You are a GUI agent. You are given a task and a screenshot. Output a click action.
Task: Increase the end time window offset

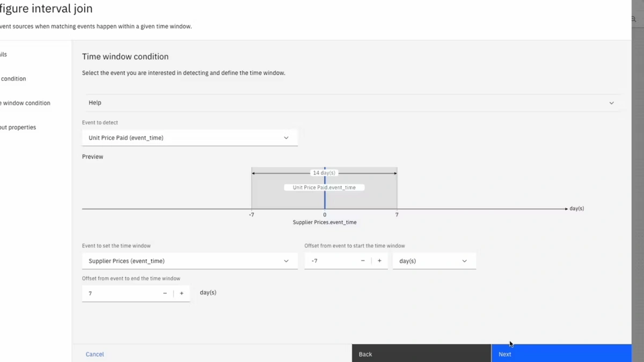pyautogui.click(x=181, y=293)
